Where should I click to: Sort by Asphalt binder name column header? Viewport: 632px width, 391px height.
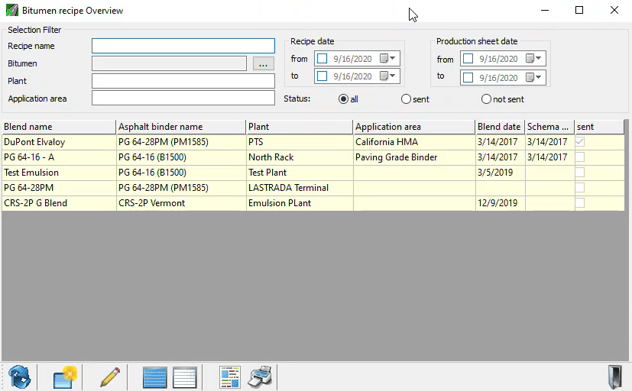coord(181,127)
